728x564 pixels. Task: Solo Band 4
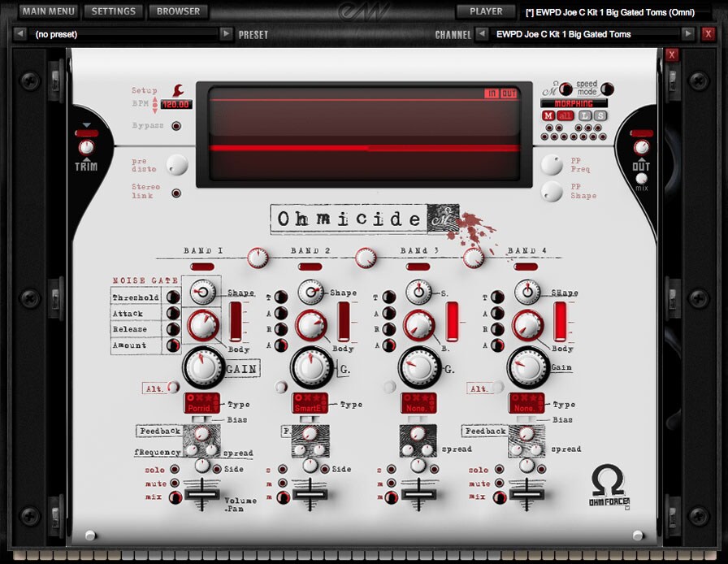tap(499, 469)
